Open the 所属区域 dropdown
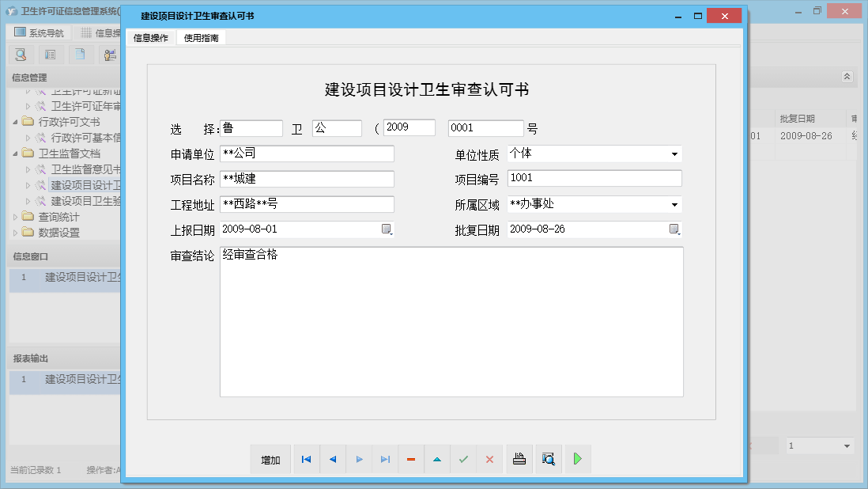This screenshot has width=868, height=489. (674, 205)
